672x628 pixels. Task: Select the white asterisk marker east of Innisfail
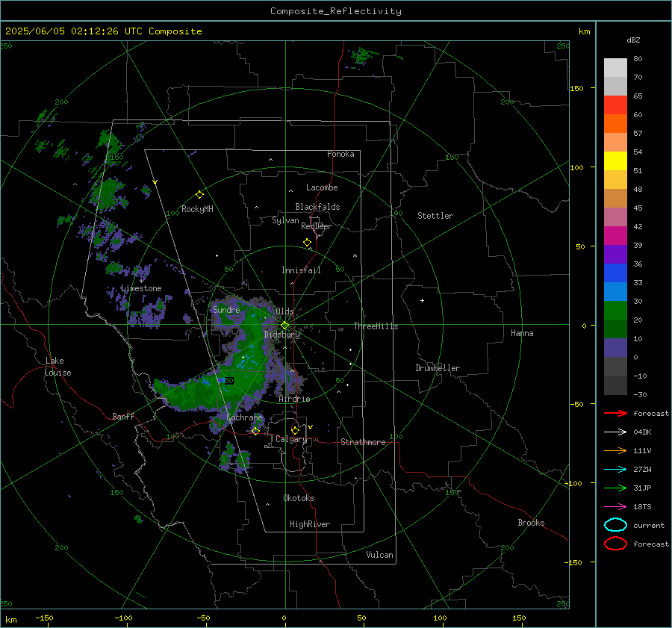click(355, 256)
